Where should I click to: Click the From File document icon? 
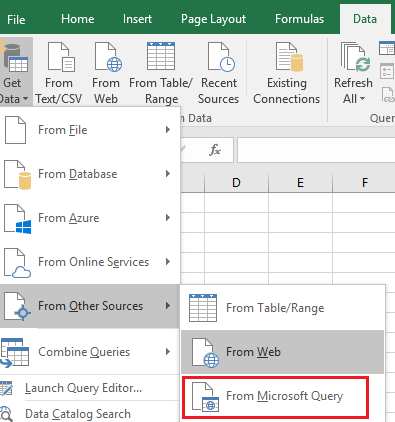15,130
